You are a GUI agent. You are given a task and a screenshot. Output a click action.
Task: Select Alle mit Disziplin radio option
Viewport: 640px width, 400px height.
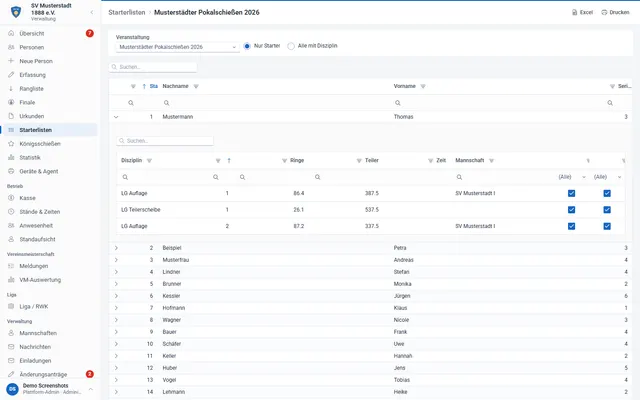point(291,46)
